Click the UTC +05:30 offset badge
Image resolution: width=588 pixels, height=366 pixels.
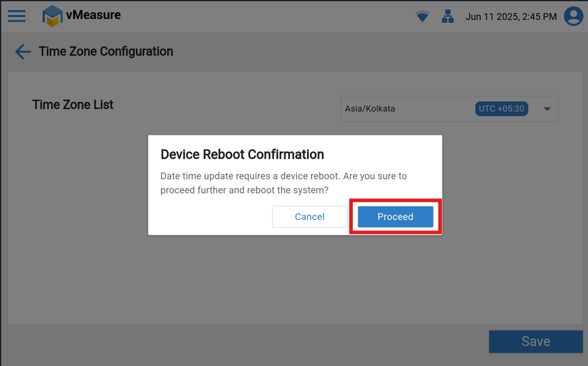click(501, 109)
